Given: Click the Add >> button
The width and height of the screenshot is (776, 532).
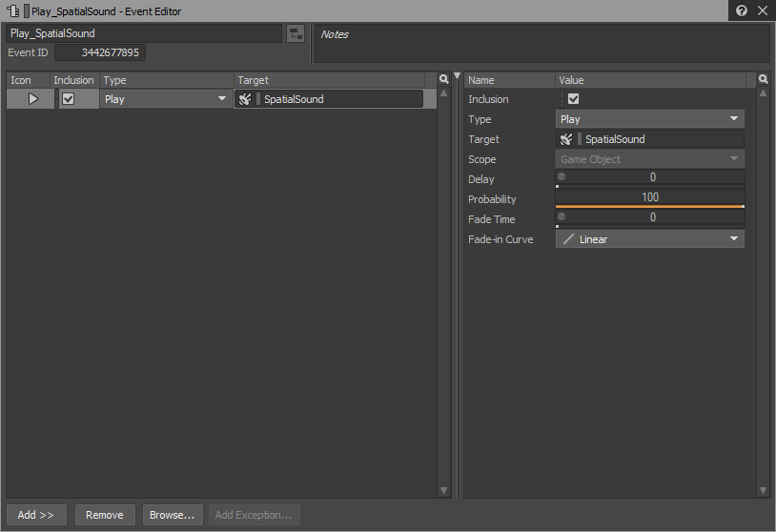Looking at the screenshot, I should [x=36, y=515].
